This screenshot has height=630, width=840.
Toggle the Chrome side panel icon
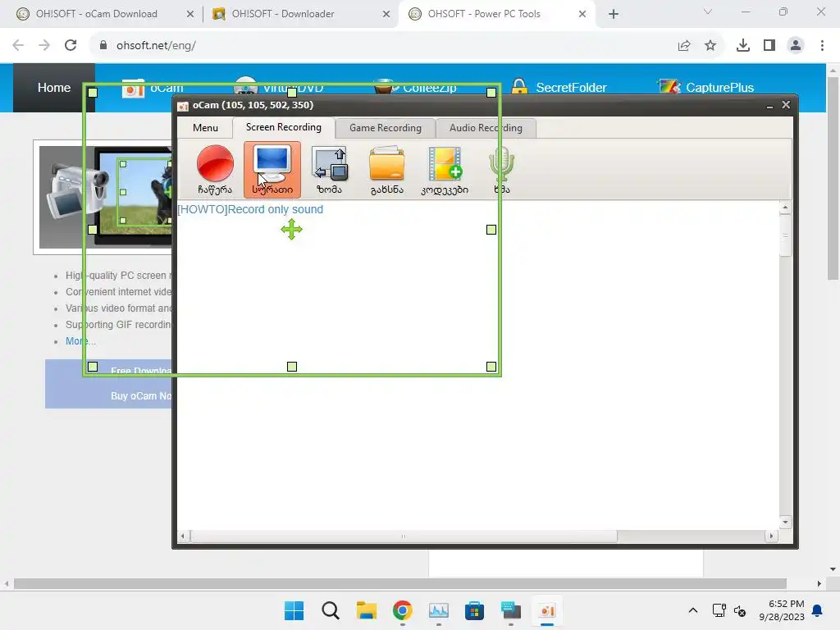(769, 46)
